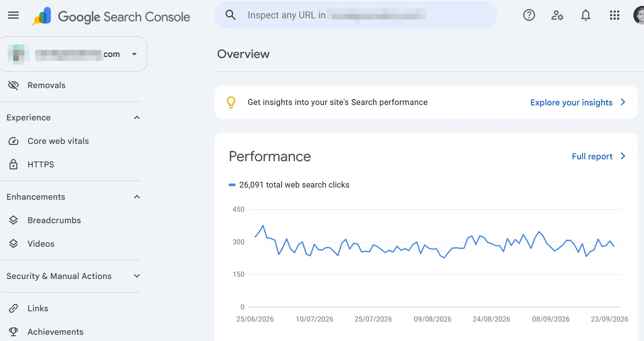Click the 23/09/2026 axis date label
The height and width of the screenshot is (341, 644).
coord(609,319)
